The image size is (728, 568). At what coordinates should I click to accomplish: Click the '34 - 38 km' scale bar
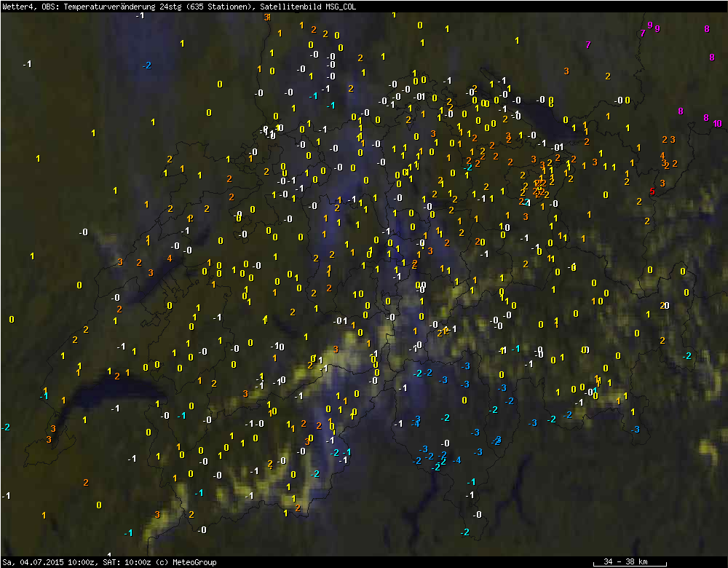pyautogui.click(x=630, y=562)
